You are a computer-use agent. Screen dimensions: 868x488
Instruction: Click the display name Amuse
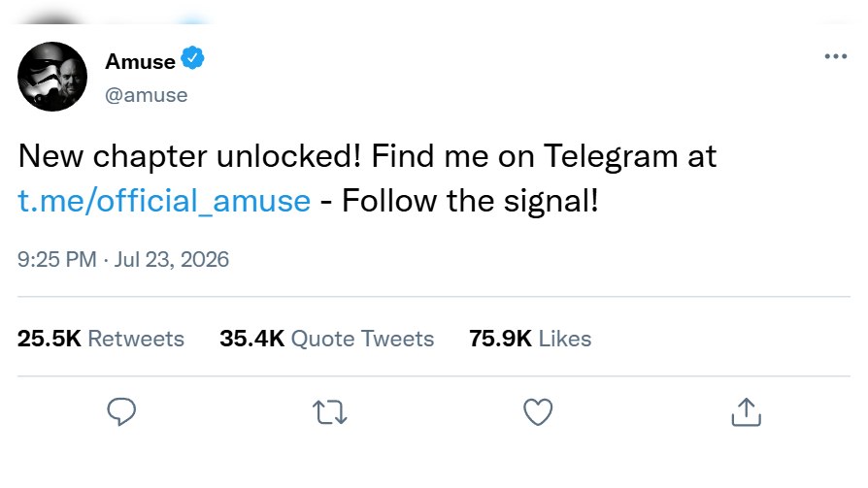140,61
